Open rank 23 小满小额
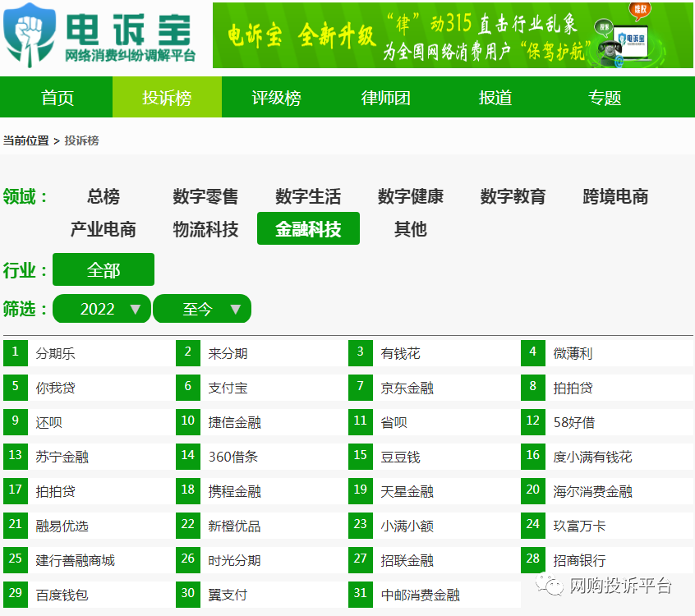 pos(433,526)
